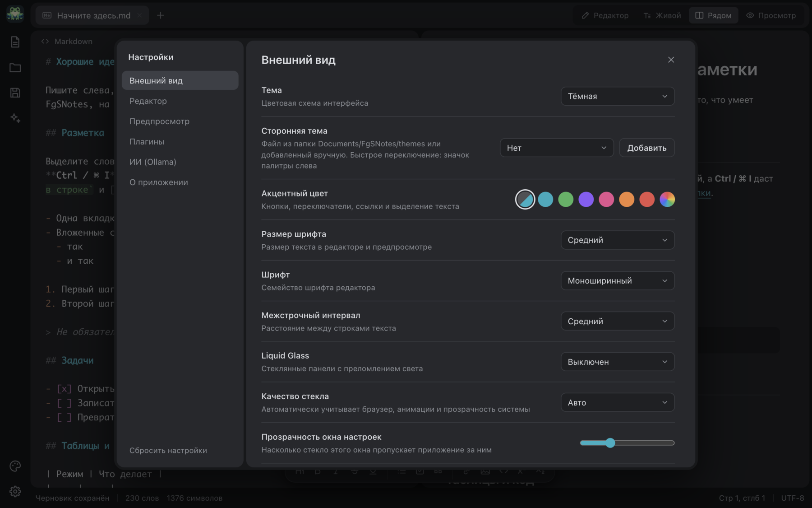Open Внешний вид settings section
812x508 pixels.
(x=180, y=80)
